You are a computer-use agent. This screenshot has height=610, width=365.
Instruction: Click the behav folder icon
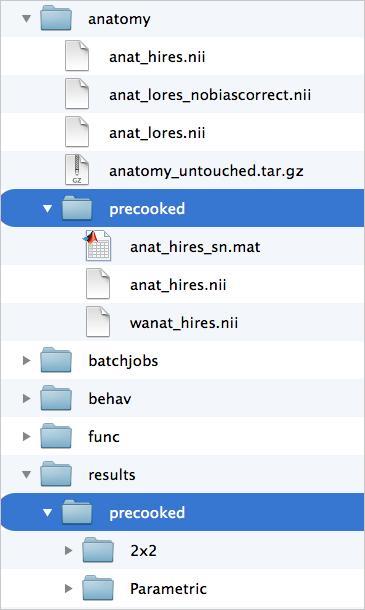click(56, 398)
